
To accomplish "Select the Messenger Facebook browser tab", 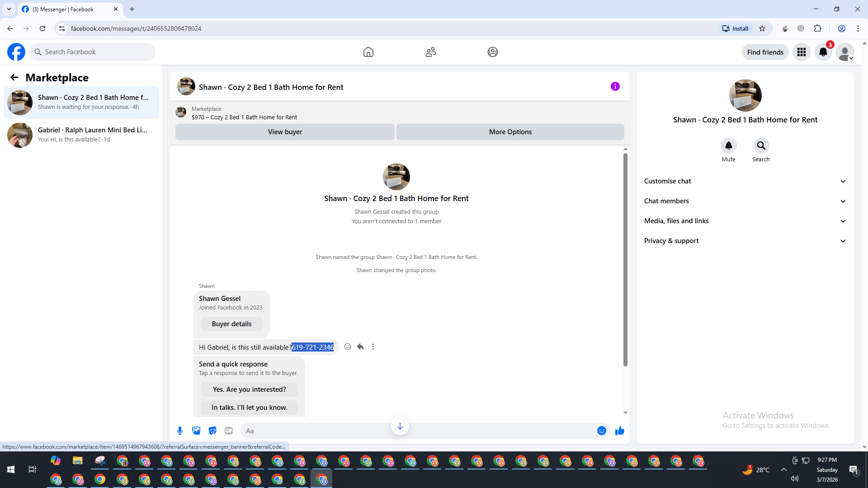I will coord(70,9).
